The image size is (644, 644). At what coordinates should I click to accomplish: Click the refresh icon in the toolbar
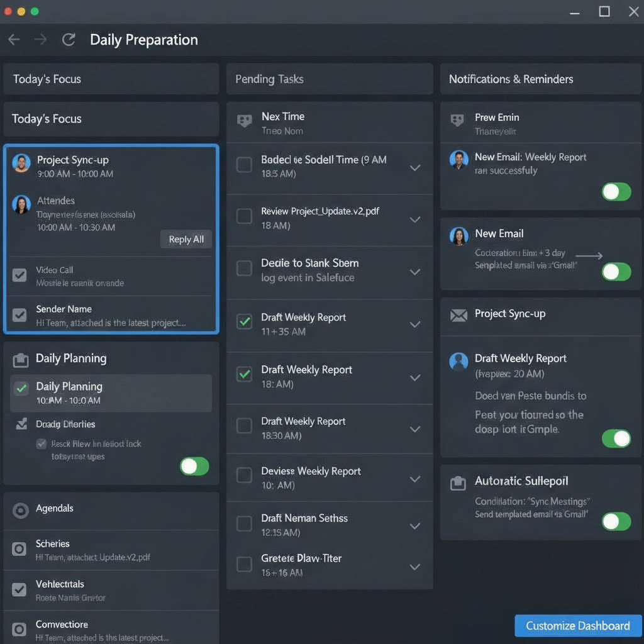69,40
